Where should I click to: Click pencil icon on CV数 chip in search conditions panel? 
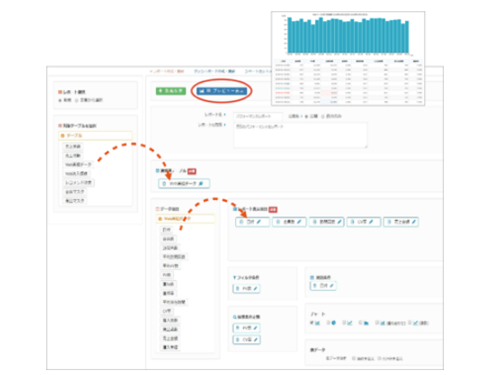coord(255,340)
